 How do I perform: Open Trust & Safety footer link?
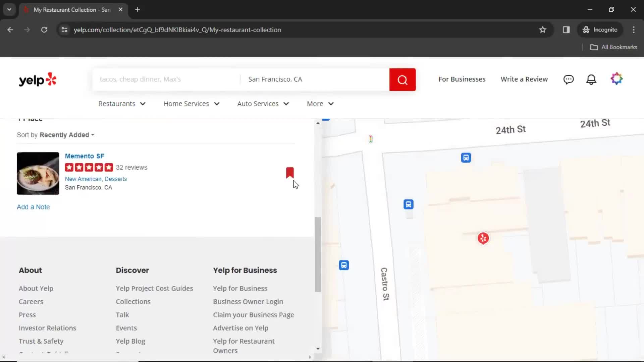(41, 341)
